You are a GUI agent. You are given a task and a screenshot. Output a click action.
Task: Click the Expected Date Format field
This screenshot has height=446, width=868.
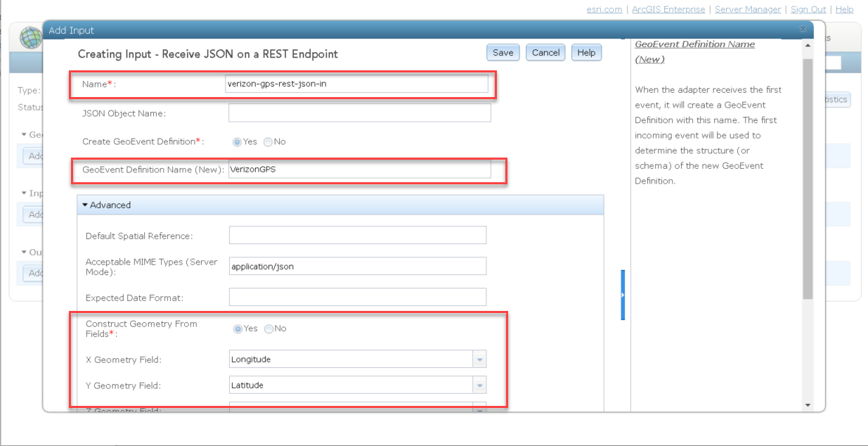tap(358, 297)
